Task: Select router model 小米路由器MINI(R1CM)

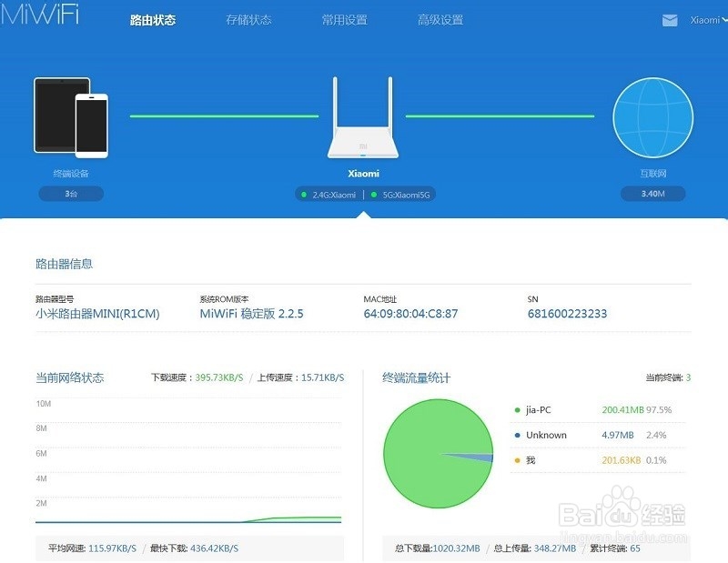Action: coord(97,314)
